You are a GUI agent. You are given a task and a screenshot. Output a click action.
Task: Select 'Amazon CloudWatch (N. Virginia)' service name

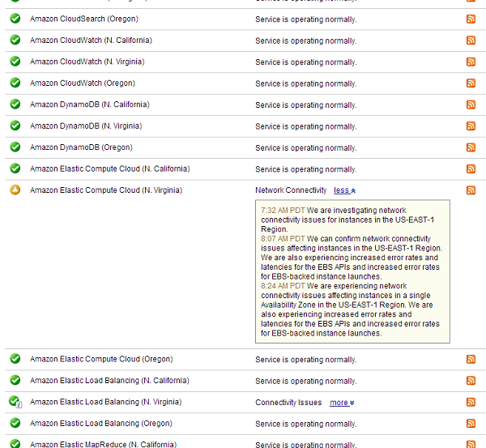(x=87, y=62)
